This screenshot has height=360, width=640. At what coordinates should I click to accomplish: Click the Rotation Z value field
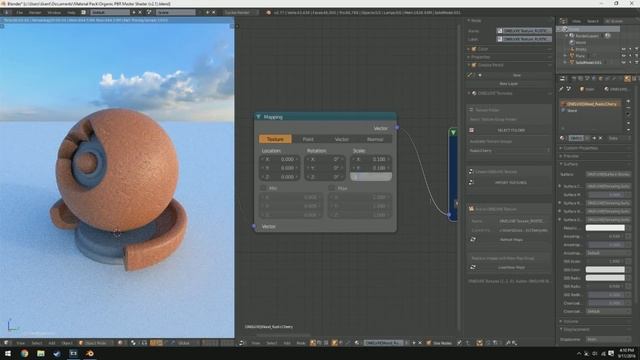325,177
